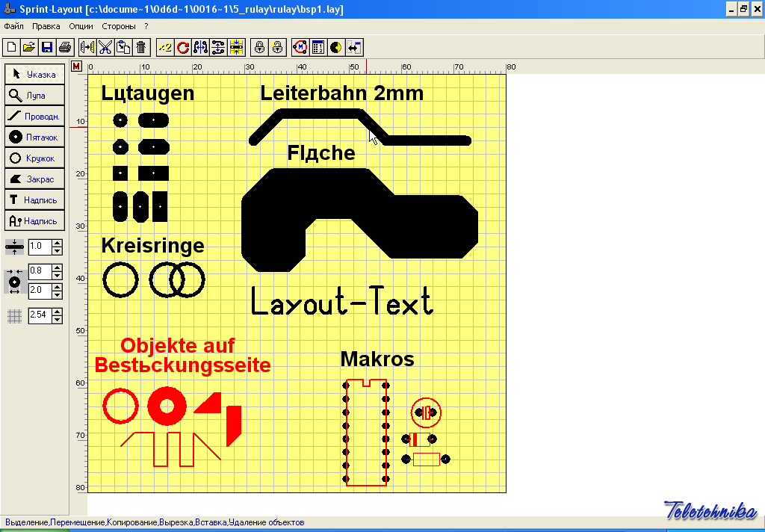Open the Файл menu
The width and height of the screenshot is (765, 532).
click(x=14, y=26)
